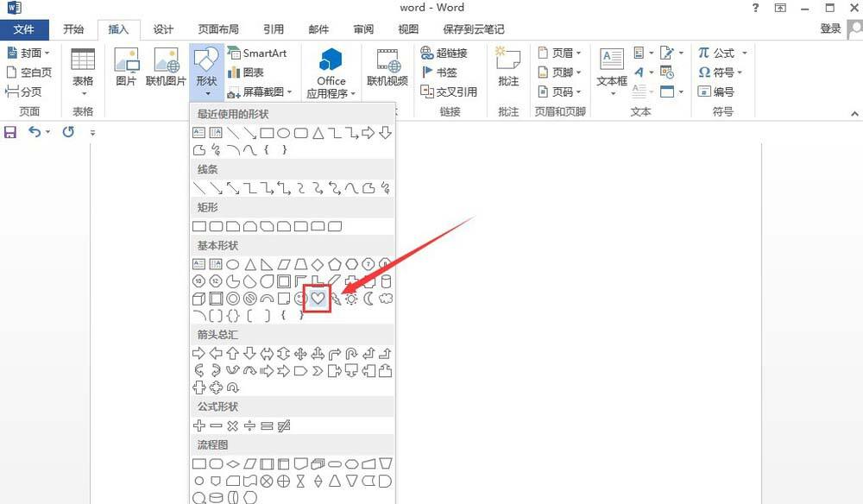Viewport: 863px width, 504px height.
Task: Select the right arrow block shape
Action: 198,353
